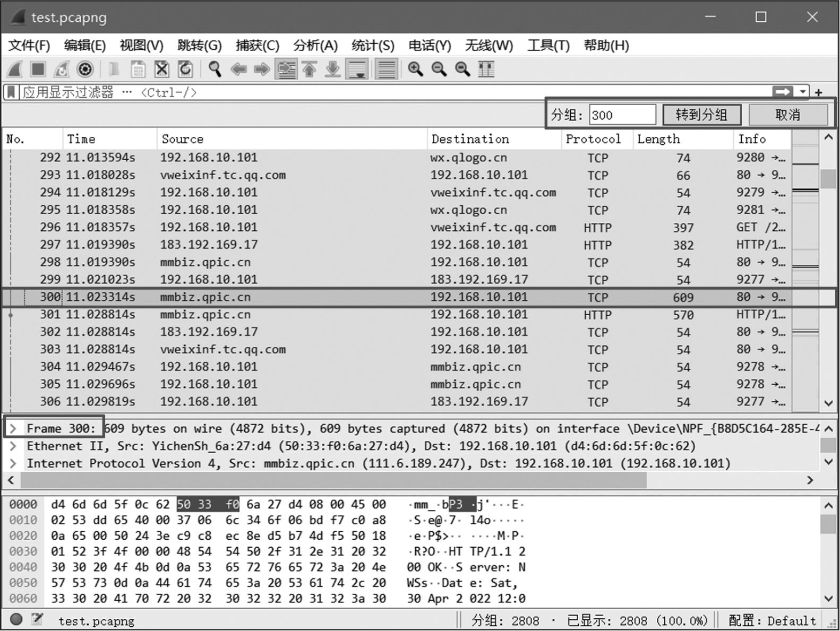Expand Internet Protocol Version 4 section
The width and height of the screenshot is (840, 631).
(x=13, y=463)
